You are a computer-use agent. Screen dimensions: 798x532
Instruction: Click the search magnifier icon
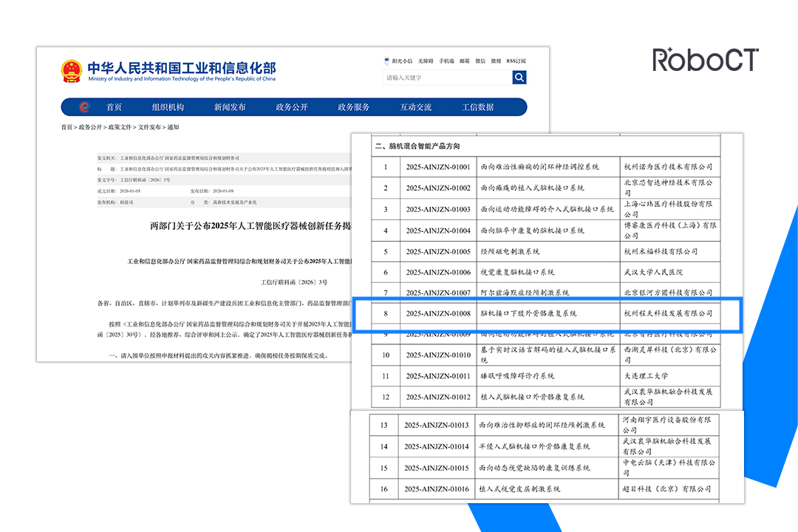point(519,77)
